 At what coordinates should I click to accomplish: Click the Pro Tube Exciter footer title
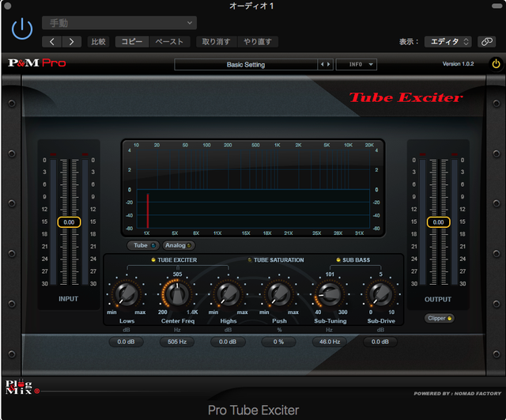253,411
